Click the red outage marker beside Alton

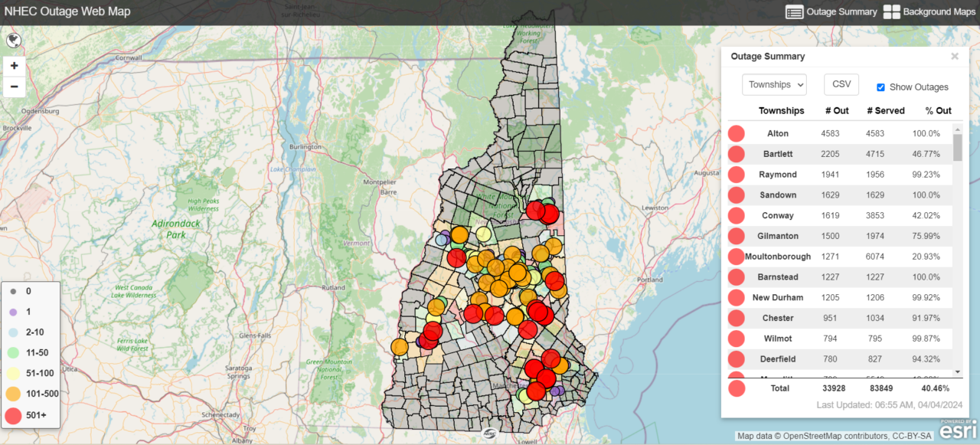[737, 133]
